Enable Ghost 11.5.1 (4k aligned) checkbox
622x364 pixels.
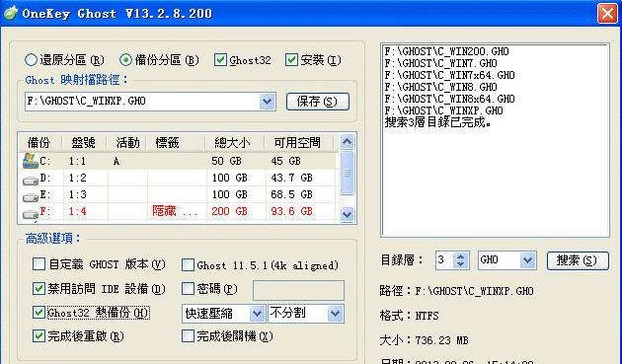click(x=188, y=265)
